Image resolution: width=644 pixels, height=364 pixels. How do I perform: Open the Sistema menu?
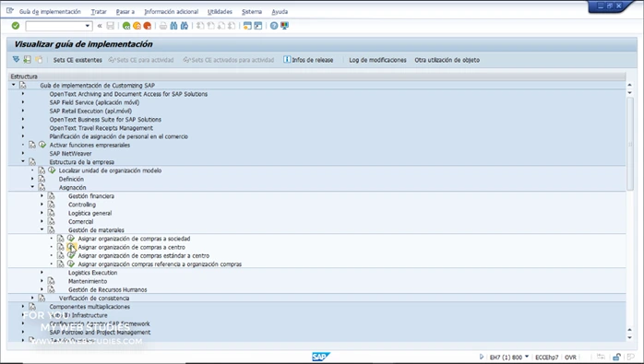tap(252, 11)
